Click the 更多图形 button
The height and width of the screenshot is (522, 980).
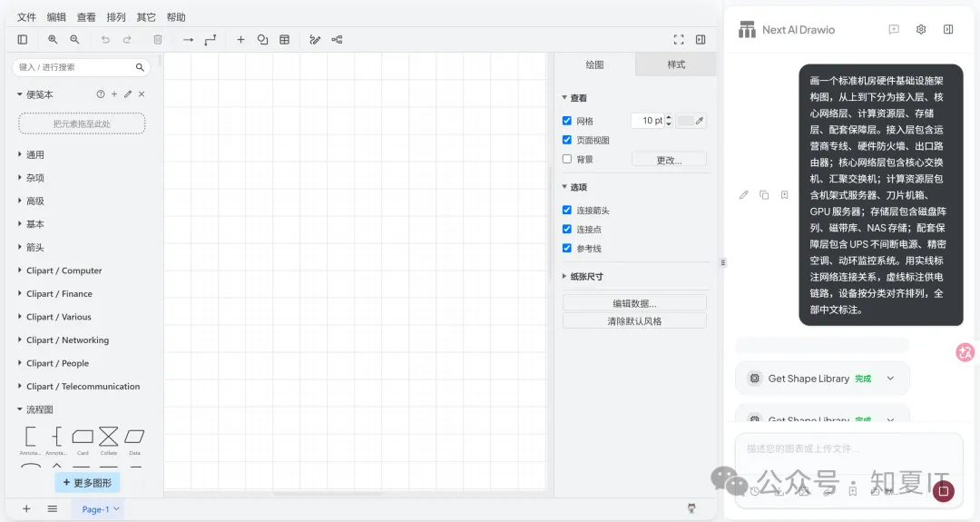[87, 483]
